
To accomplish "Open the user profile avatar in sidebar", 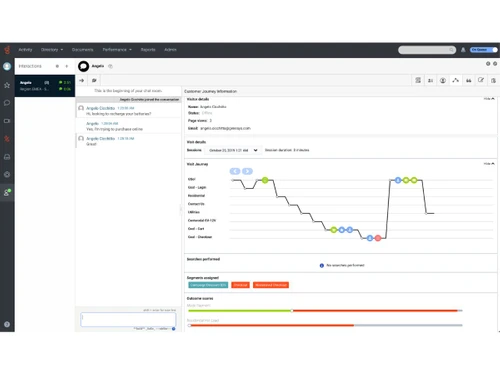I will (7, 66).
